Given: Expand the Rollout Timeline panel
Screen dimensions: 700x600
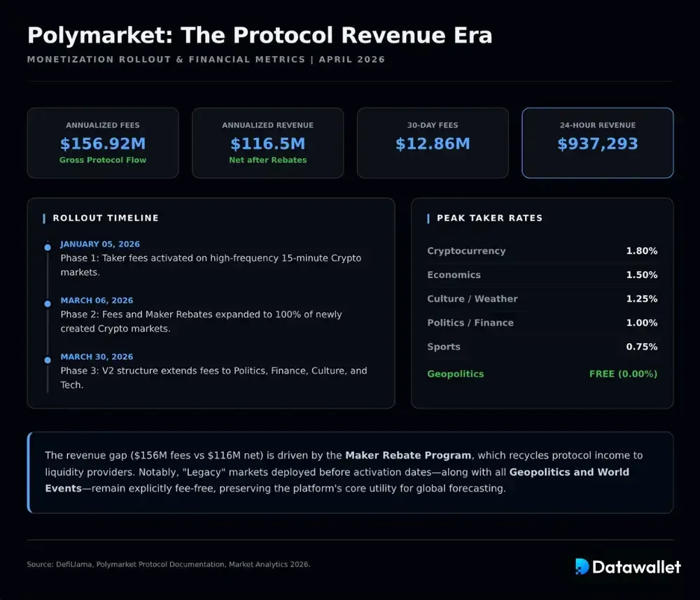Looking at the screenshot, I should pyautogui.click(x=210, y=303).
